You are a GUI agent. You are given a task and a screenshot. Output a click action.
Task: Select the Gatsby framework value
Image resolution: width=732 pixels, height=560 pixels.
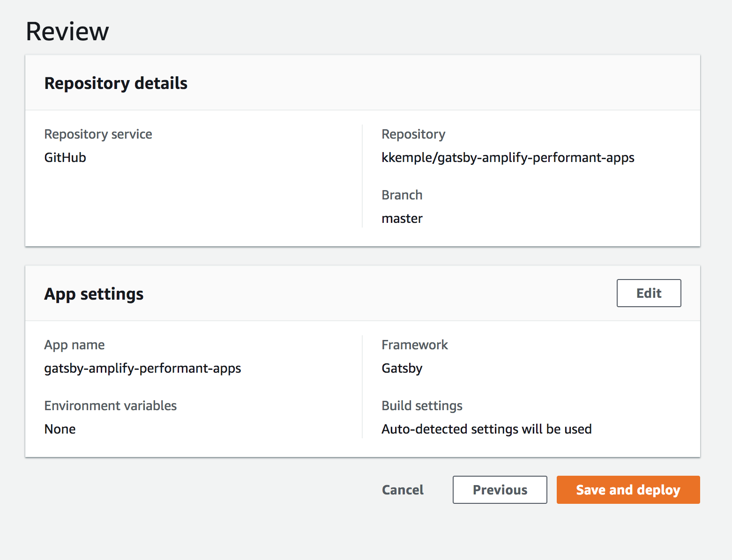pyautogui.click(x=402, y=368)
